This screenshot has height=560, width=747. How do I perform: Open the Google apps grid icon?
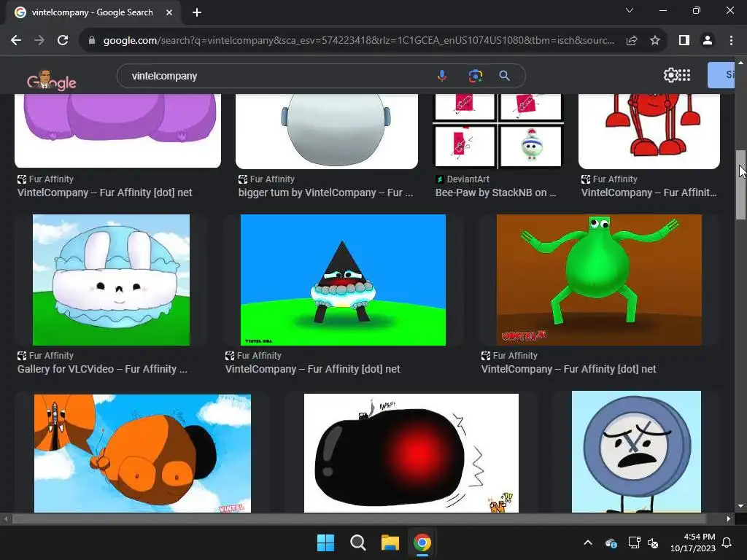(x=684, y=75)
